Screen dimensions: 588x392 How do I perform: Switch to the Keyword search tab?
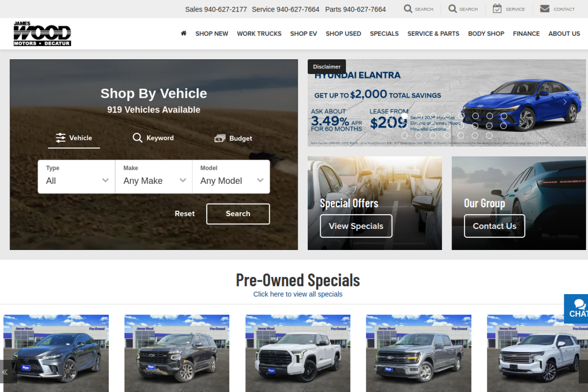[153, 138]
